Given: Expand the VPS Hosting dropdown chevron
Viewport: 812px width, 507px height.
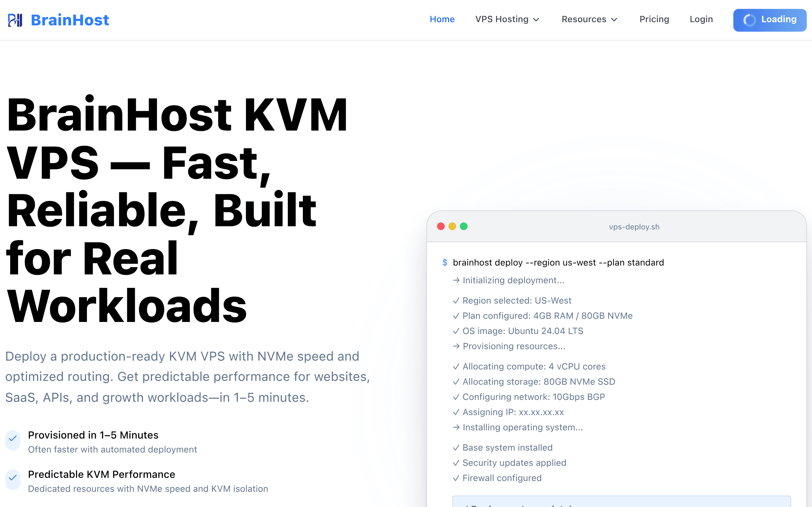Looking at the screenshot, I should coord(536,20).
